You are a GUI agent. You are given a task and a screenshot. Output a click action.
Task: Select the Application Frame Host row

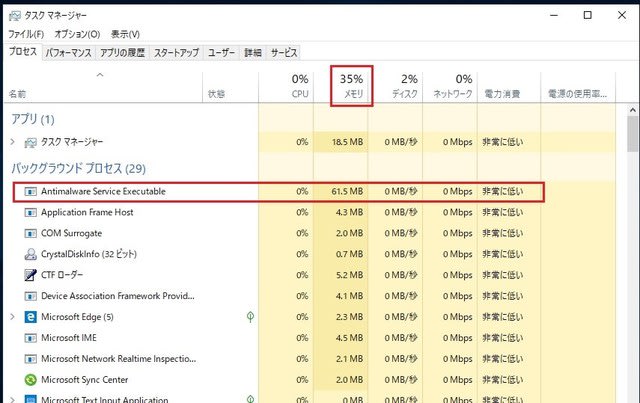(309, 212)
